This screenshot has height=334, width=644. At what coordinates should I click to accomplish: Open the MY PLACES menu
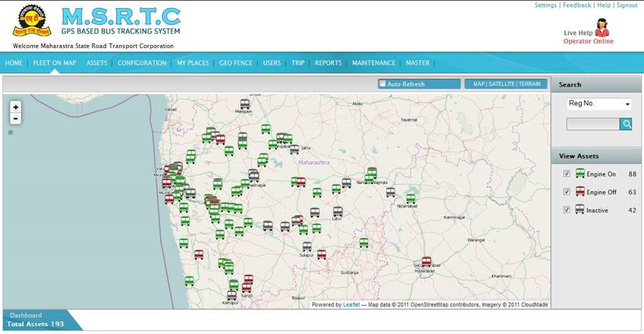[x=193, y=63]
